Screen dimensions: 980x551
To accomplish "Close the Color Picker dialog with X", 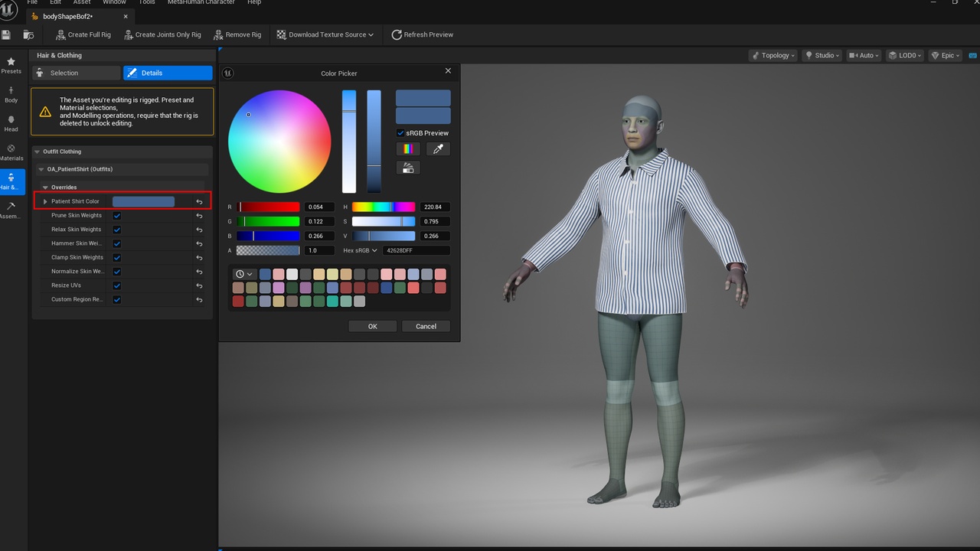I will [448, 70].
